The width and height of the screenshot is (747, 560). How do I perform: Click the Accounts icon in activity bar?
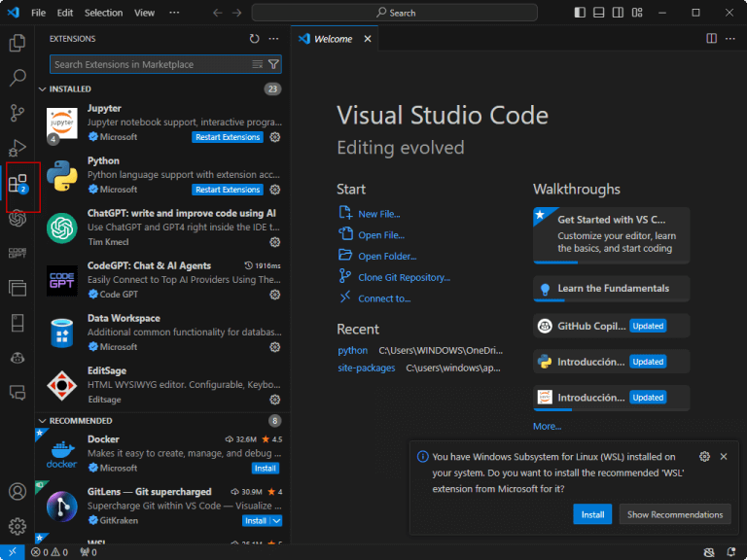[x=18, y=492]
